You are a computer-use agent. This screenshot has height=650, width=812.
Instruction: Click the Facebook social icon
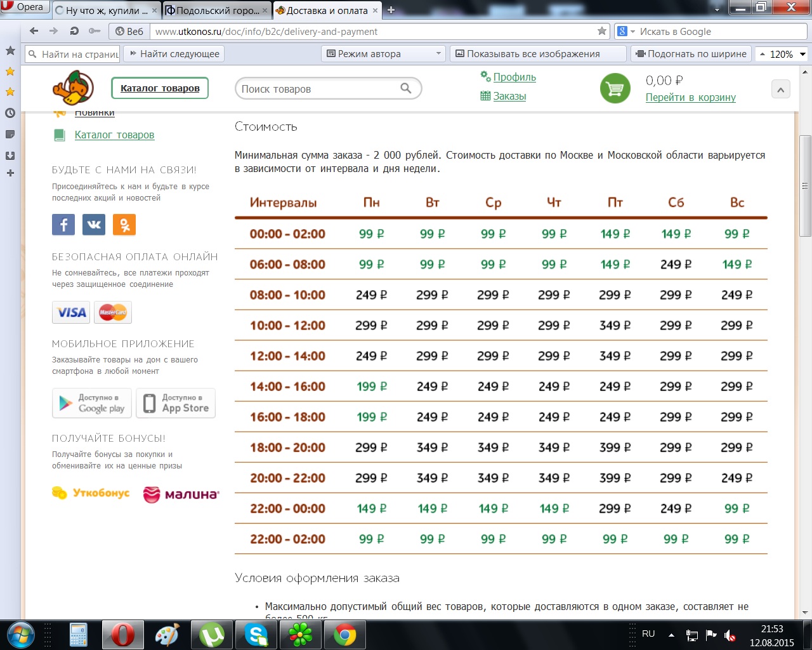coord(63,225)
